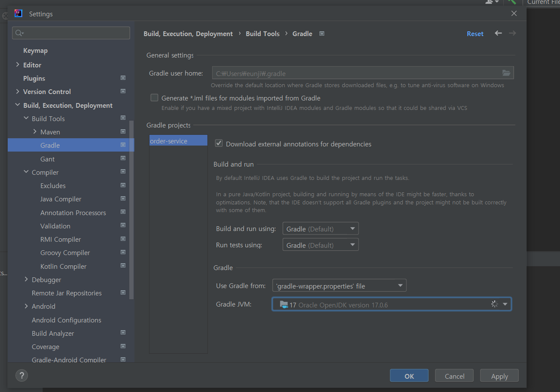Click the settings tree scrollbar

[131, 210]
